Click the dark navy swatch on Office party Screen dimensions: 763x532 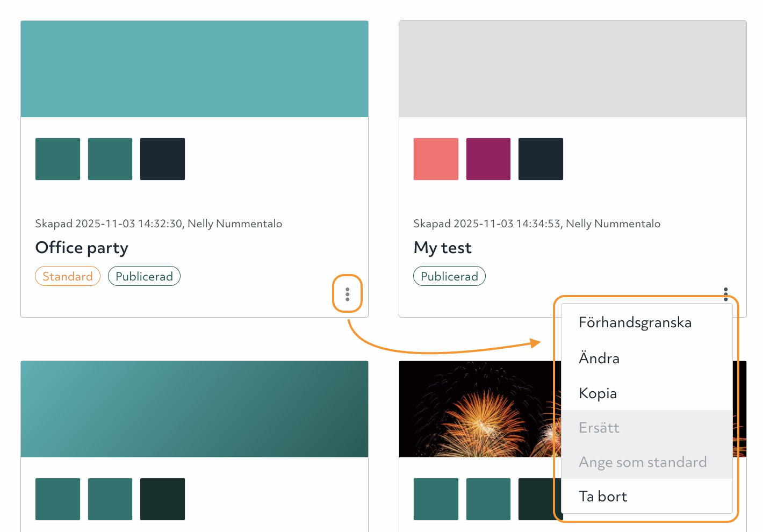click(162, 159)
